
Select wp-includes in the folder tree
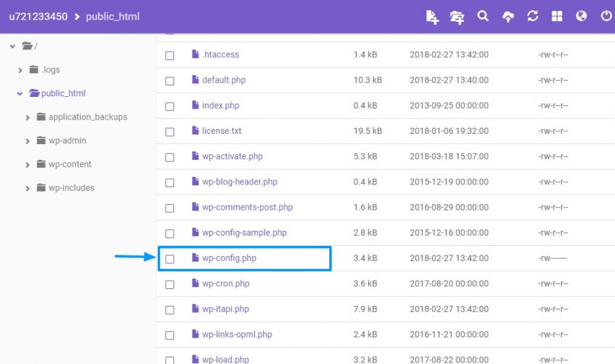71,188
